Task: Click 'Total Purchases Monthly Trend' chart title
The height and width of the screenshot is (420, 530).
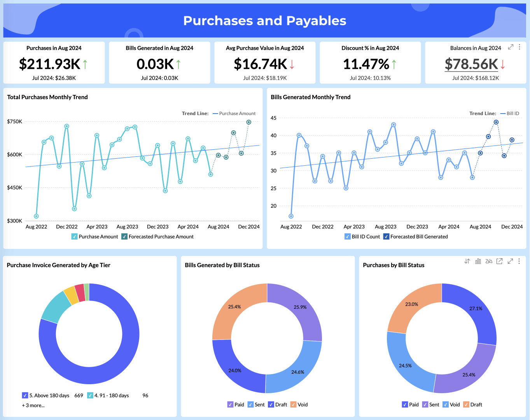Action: pos(47,97)
